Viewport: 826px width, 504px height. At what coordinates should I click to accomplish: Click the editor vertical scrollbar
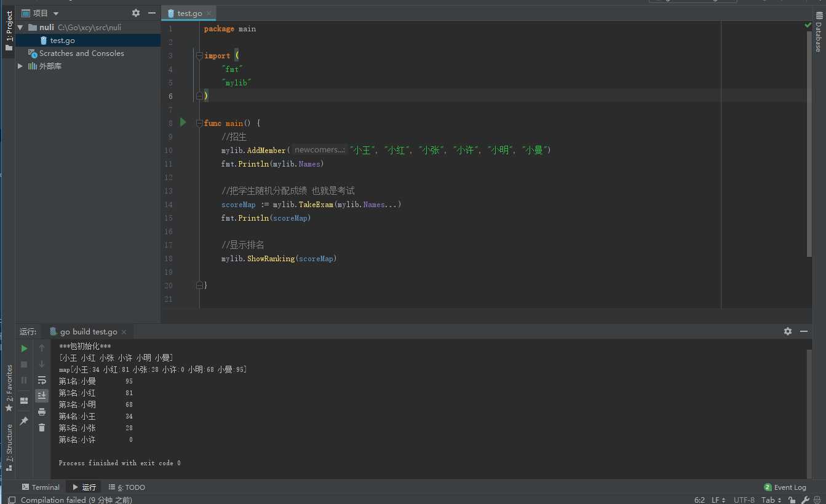809,144
